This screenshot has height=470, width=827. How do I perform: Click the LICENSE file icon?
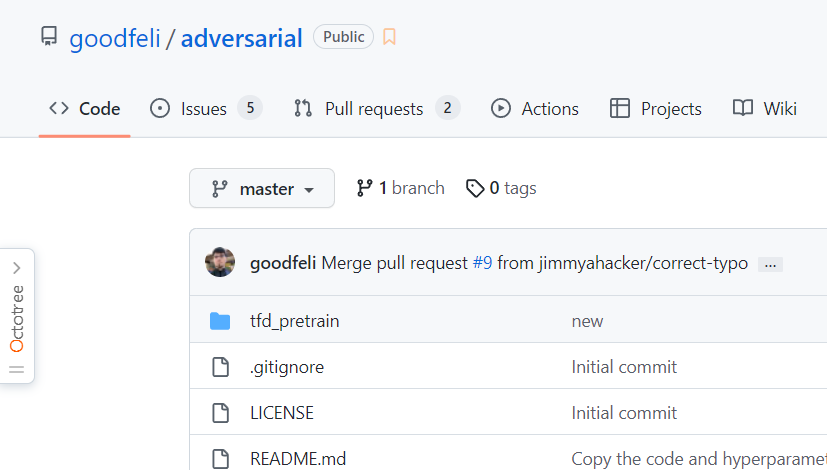coord(220,413)
